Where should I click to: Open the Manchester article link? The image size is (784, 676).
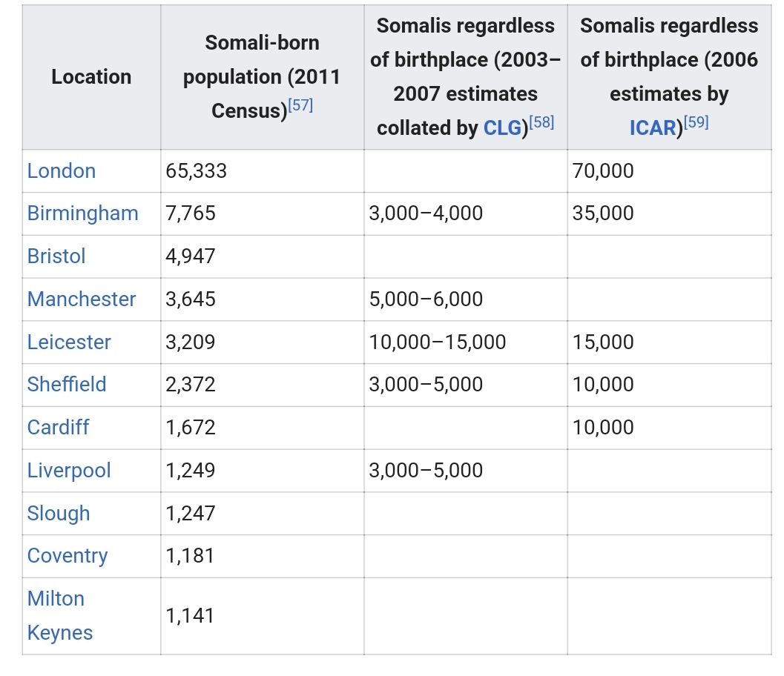point(82,299)
